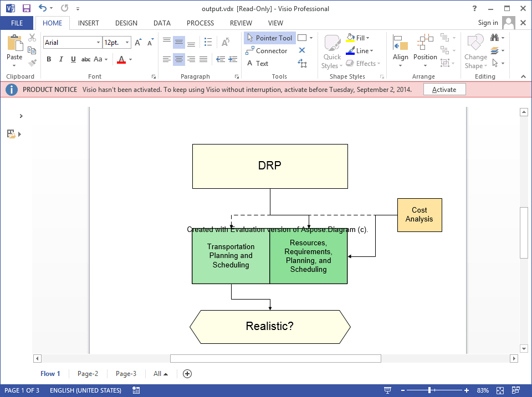Click the Activate button in notice bar
Viewport: 532px width, 397px height.
[444, 90]
